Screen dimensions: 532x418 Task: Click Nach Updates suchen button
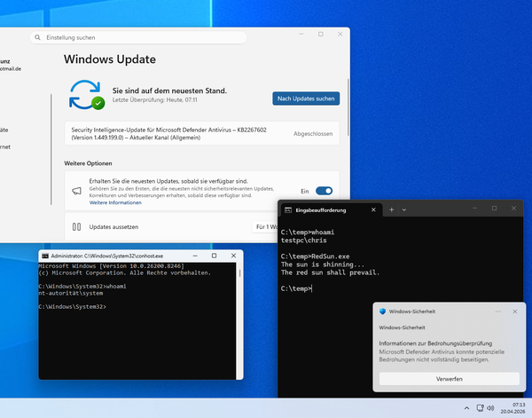click(x=306, y=99)
